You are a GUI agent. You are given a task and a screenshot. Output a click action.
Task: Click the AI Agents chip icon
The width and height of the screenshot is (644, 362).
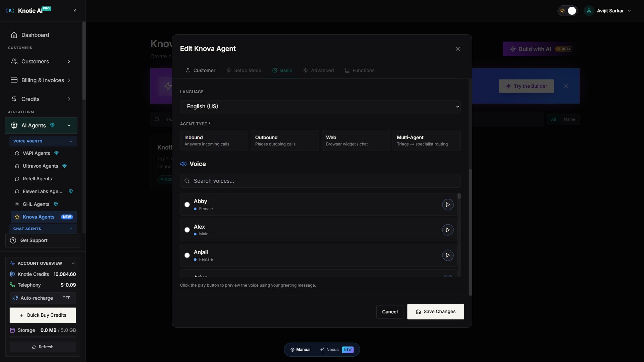click(x=14, y=125)
